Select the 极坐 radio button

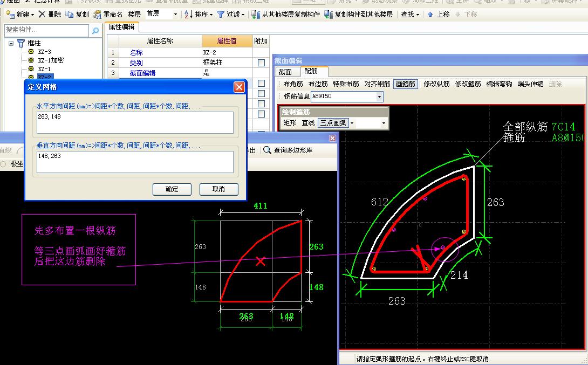point(3,164)
